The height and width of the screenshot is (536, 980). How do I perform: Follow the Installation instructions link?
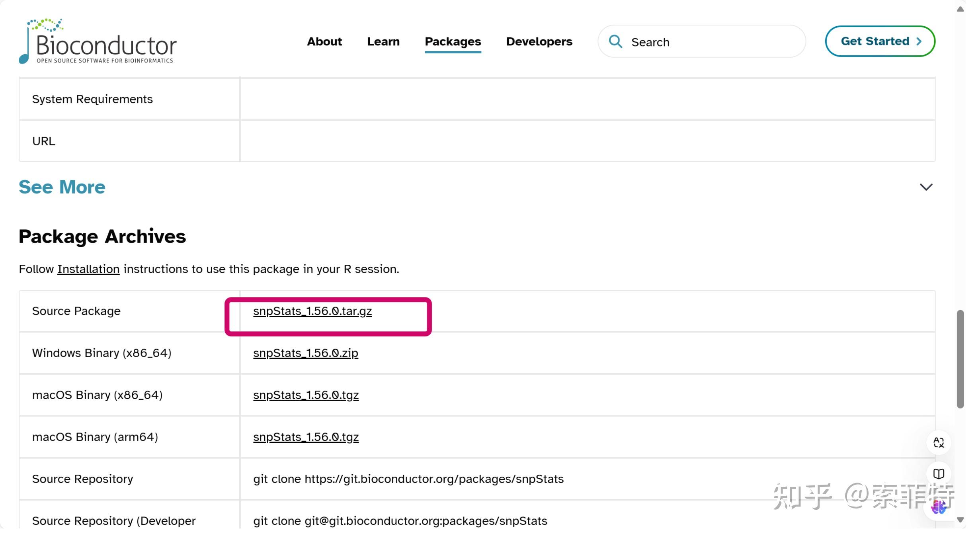88,269
